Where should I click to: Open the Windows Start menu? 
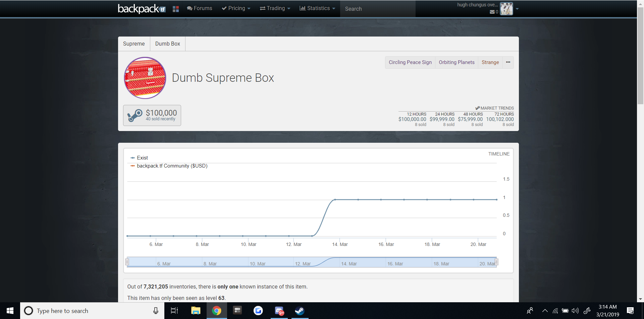click(10, 311)
